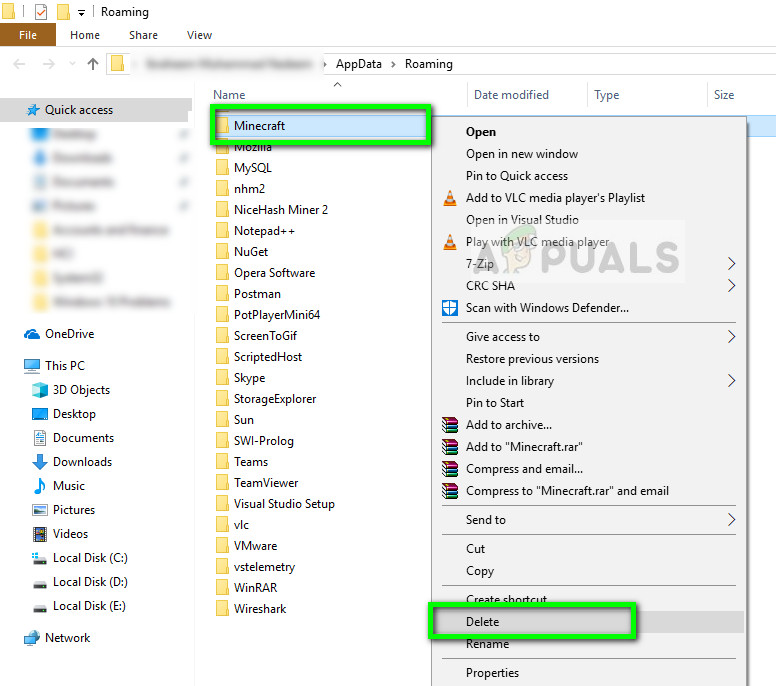Screen dimensions: 776x686
Task: Click WinRAR icon beside Add to "Minecraft.rar"
Action: 450,447
